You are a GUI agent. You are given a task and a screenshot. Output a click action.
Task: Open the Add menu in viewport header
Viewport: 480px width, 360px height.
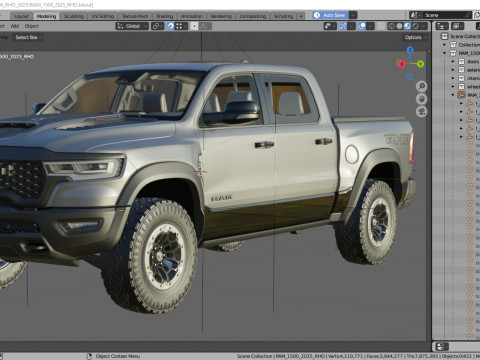[15, 26]
